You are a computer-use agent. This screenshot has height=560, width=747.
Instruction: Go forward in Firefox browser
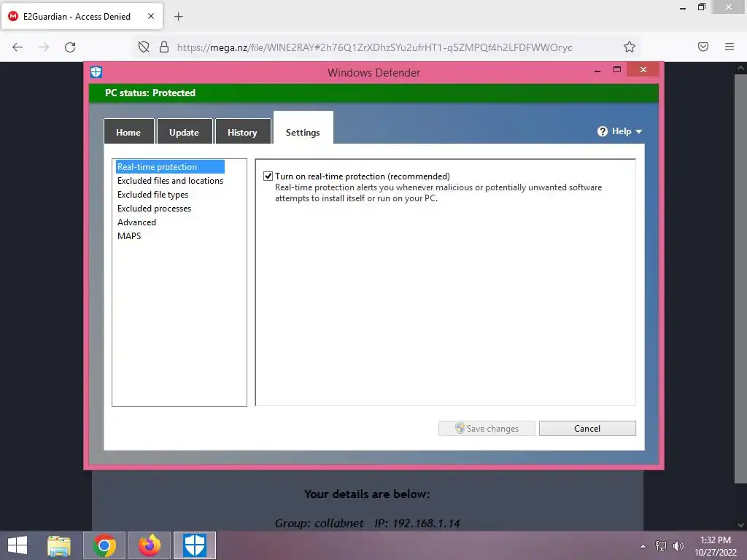click(x=44, y=47)
